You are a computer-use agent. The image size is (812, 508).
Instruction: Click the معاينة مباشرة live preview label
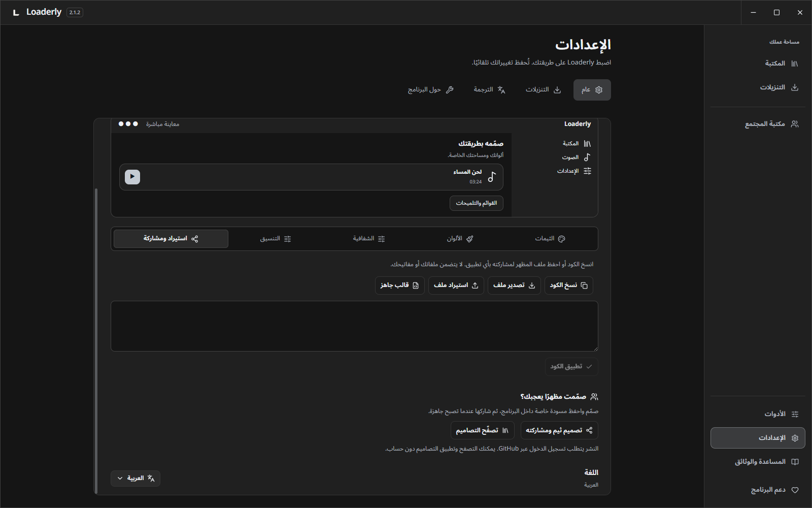pos(162,124)
